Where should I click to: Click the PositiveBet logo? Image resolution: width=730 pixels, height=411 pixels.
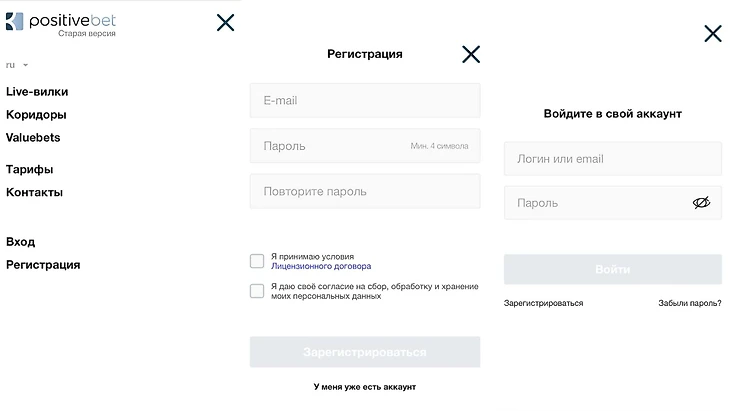tap(60, 19)
